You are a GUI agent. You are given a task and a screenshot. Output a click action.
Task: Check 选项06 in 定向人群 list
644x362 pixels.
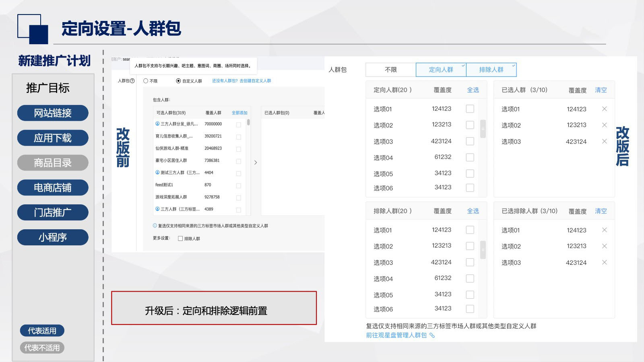pos(470,187)
